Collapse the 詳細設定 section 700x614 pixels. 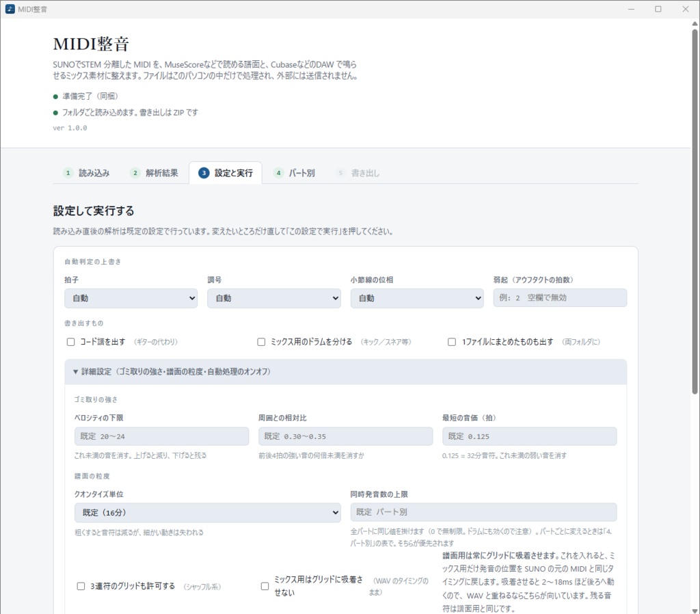pos(345,371)
